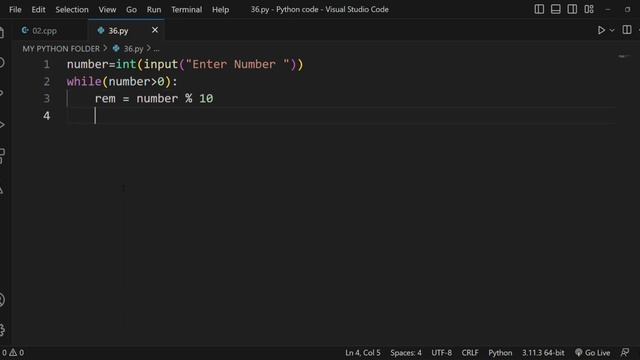Place cursor on "Enter Number " string

tap(238, 64)
